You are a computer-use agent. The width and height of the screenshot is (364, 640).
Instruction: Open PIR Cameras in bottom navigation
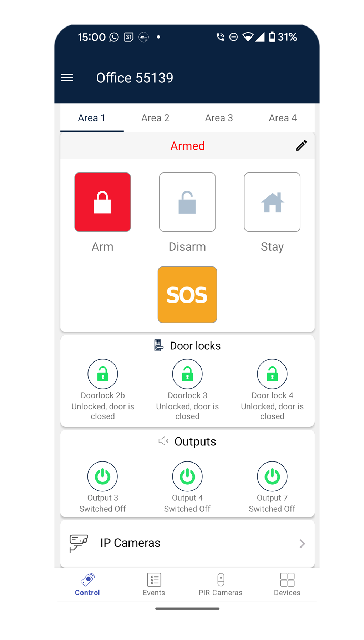pos(221,584)
